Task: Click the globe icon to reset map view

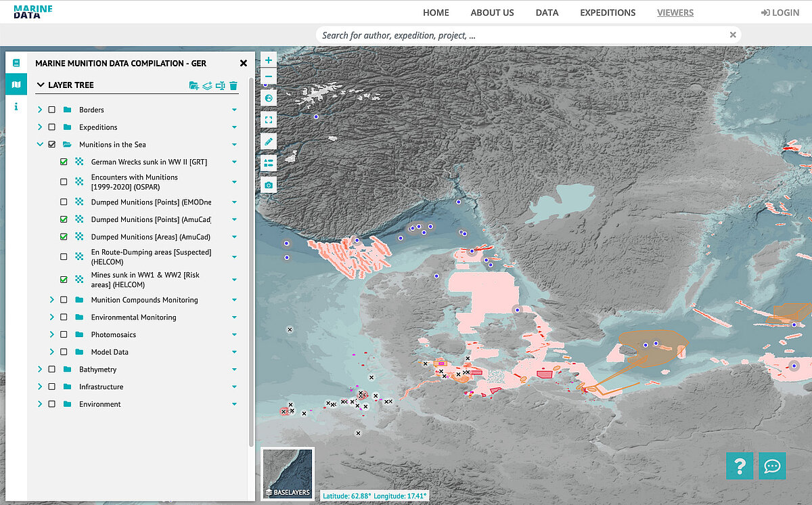Action: [268, 97]
